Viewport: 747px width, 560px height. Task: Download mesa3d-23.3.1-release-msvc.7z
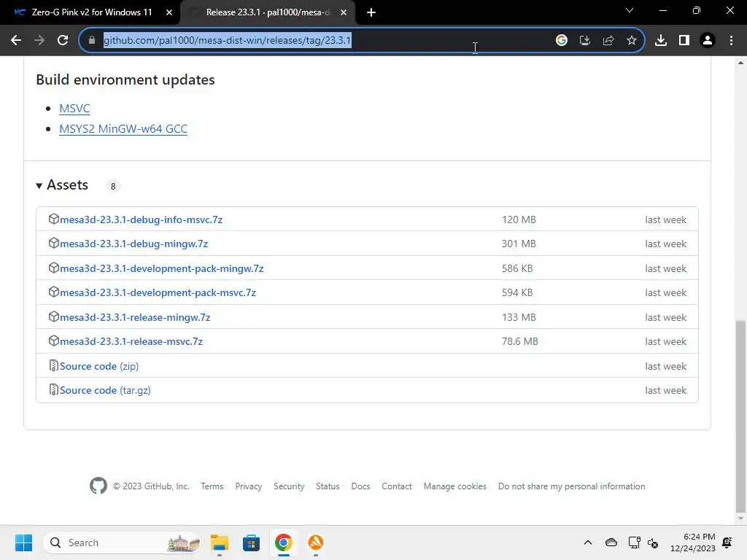(131, 341)
